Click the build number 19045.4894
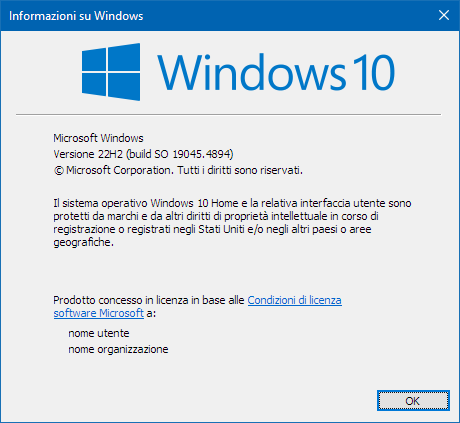 pyautogui.click(x=202, y=154)
